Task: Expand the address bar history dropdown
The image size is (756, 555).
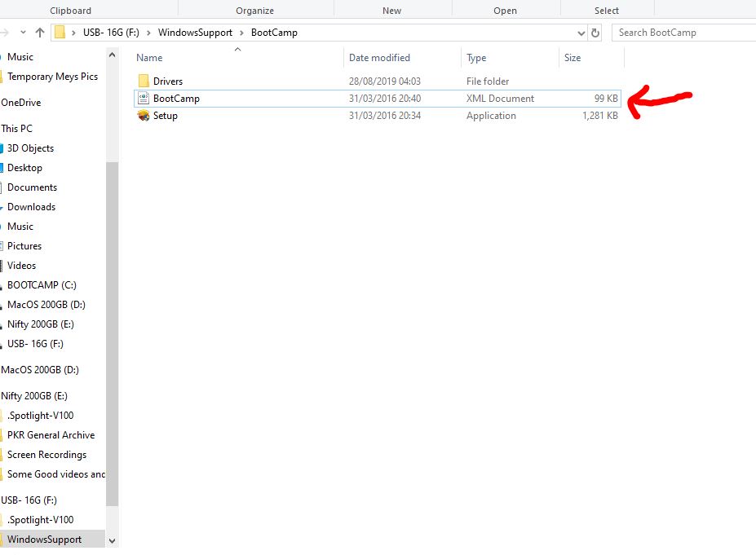Action: point(581,33)
